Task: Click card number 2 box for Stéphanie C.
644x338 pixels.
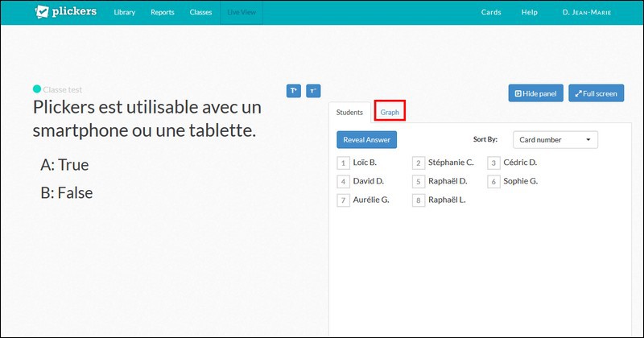Action: 418,163
